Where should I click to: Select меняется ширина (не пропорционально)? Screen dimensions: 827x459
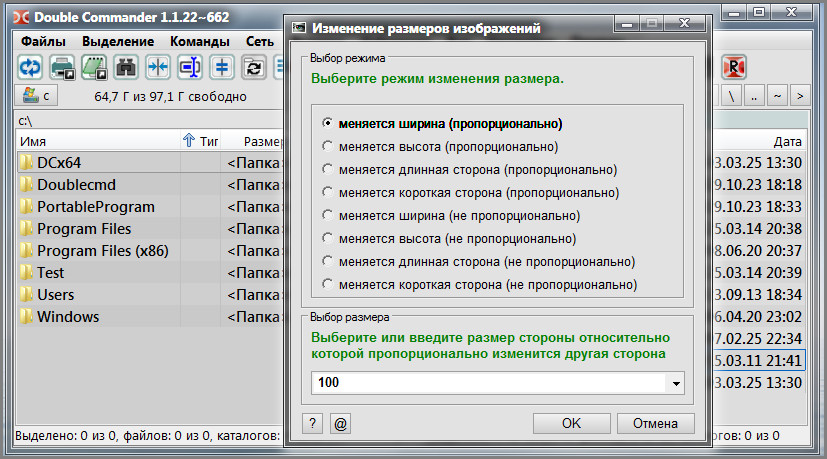(x=451, y=216)
